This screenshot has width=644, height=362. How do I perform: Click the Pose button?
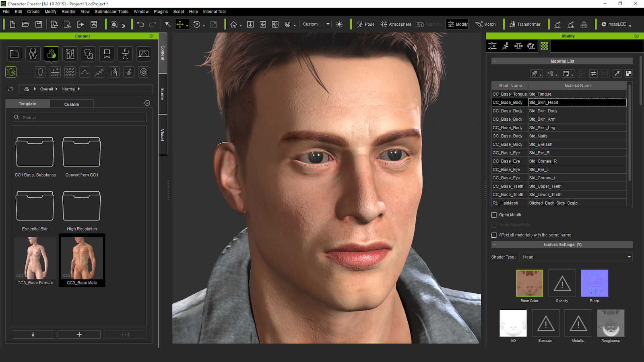click(365, 25)
